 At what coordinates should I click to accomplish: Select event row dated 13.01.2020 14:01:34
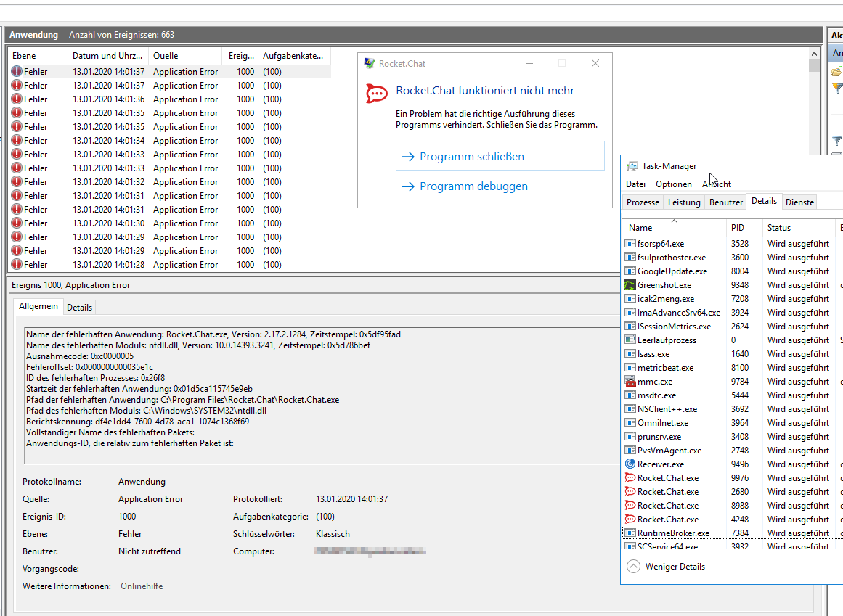(170, 141)
